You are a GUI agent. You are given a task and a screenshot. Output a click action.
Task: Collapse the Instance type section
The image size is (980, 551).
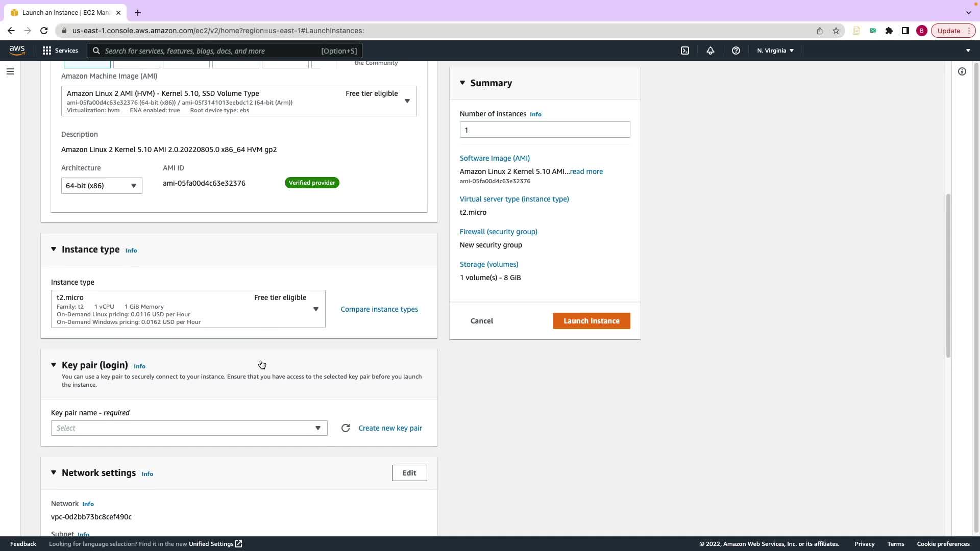click(x=54, y=249)
